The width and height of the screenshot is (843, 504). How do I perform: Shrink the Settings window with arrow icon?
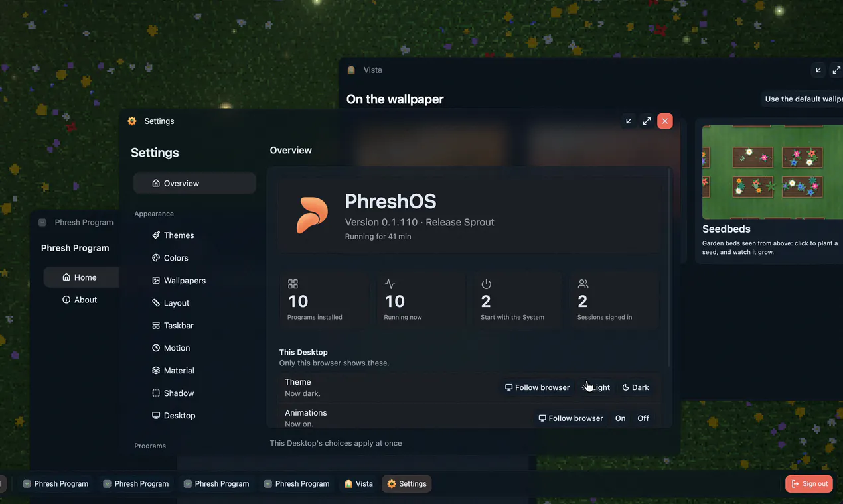point(629,121)
